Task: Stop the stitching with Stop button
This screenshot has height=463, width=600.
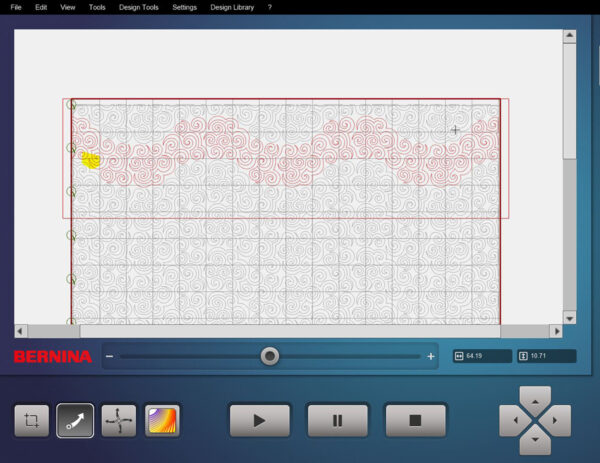Action: pos(416,421)
